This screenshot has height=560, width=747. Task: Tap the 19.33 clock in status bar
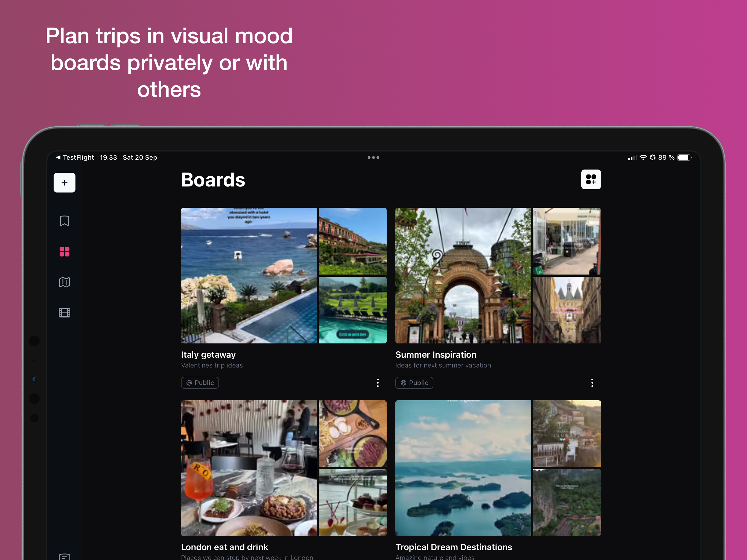(108, 157)
